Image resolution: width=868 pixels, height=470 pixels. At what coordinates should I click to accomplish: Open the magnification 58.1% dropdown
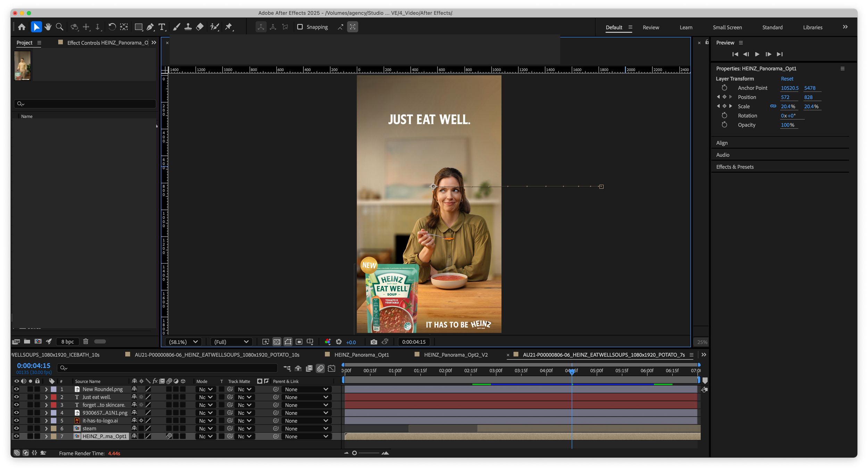point(183,342)
